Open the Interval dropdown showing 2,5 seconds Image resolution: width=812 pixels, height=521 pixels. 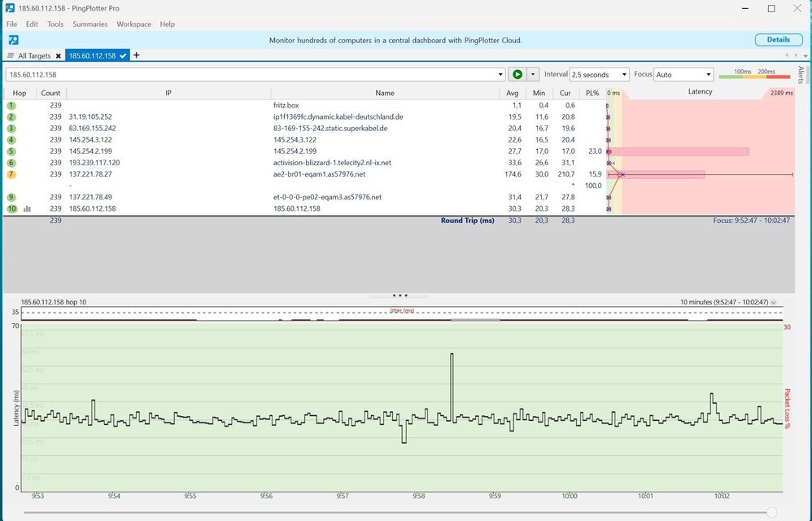(x=600, y=73)
